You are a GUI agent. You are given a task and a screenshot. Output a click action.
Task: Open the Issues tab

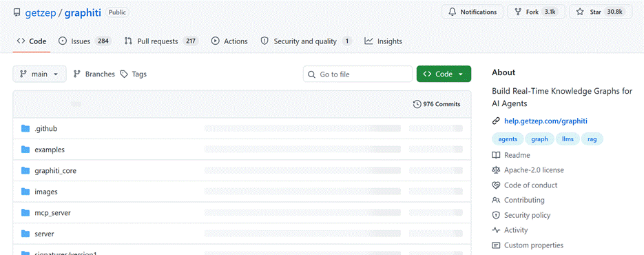[x=85, y=41]
